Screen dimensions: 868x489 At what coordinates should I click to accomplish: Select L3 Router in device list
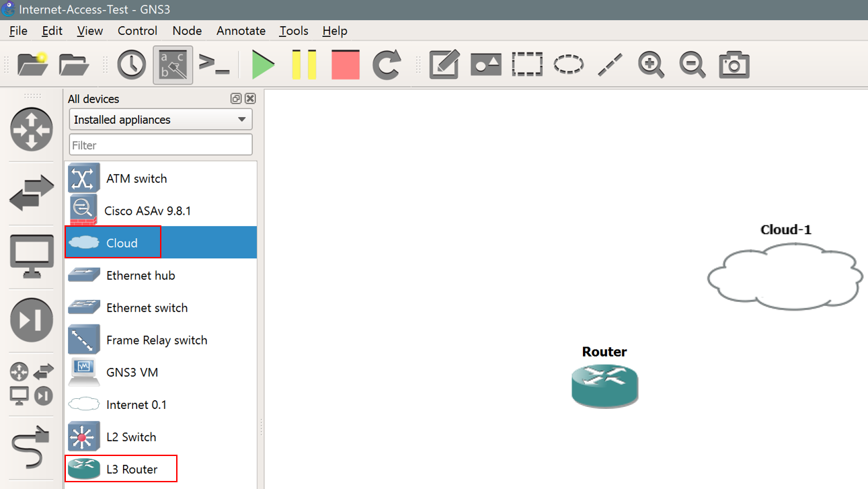tap(131, 469)
